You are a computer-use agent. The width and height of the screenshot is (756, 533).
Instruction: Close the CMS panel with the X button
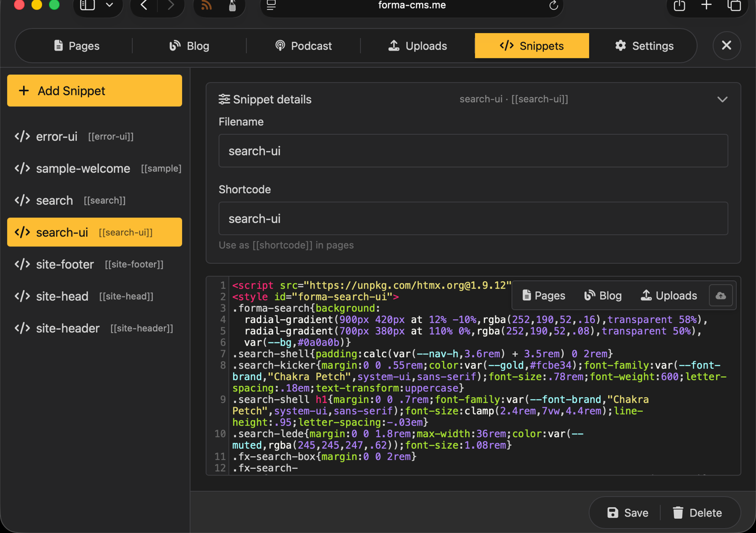pyautogui.click(x=727, y=45)
